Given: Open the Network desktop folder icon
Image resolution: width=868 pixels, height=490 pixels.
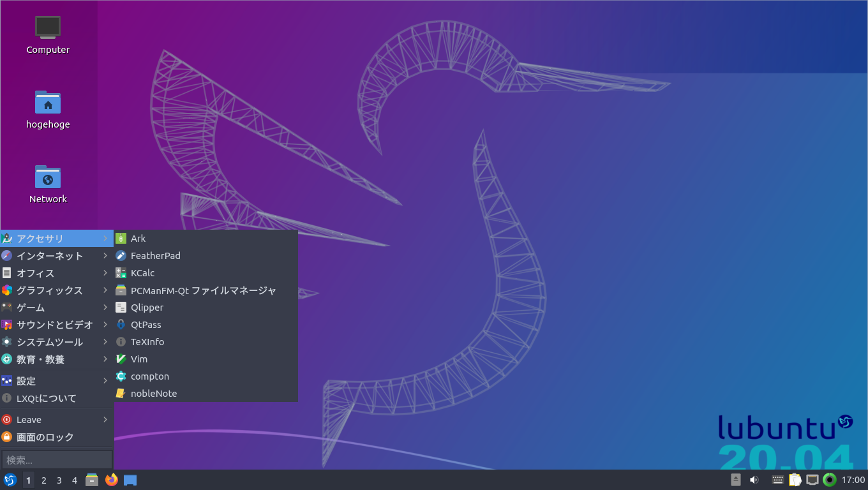Looking at the screenshot, I should pyautogui.click(x=48, y=177).
